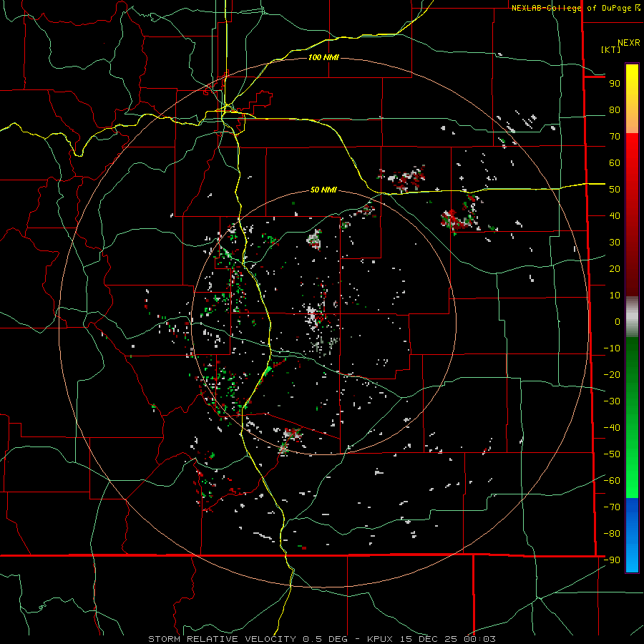Viewport: 644px width, 644px height.
Task: Click the -50 value on velocity scale
Action: [612, 454]
